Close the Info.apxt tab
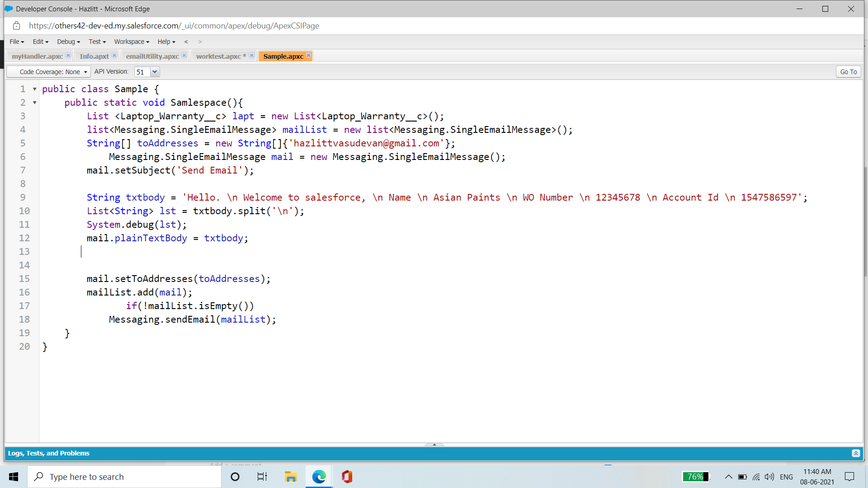This screenshot has width=868, height=488. (x=114, y=56)
